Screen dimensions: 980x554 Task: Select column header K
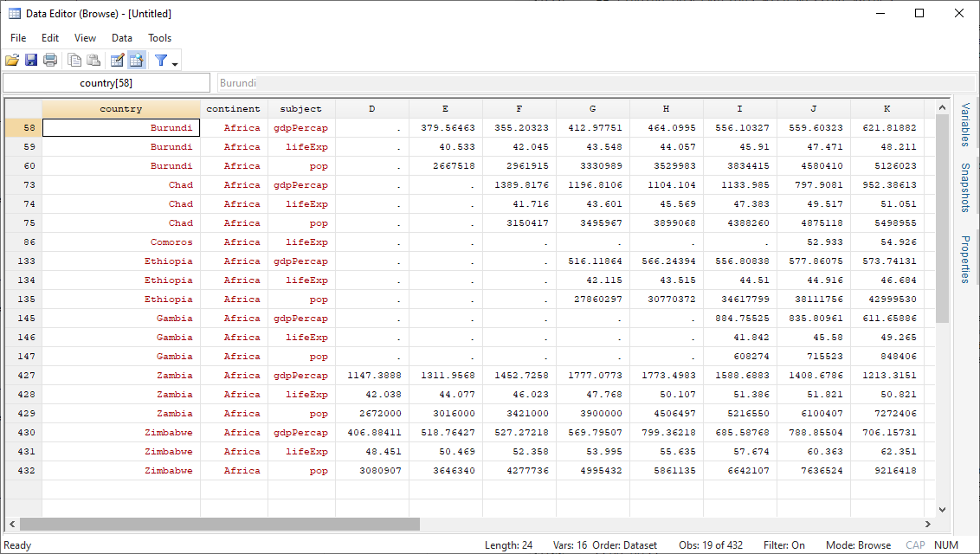887,109
